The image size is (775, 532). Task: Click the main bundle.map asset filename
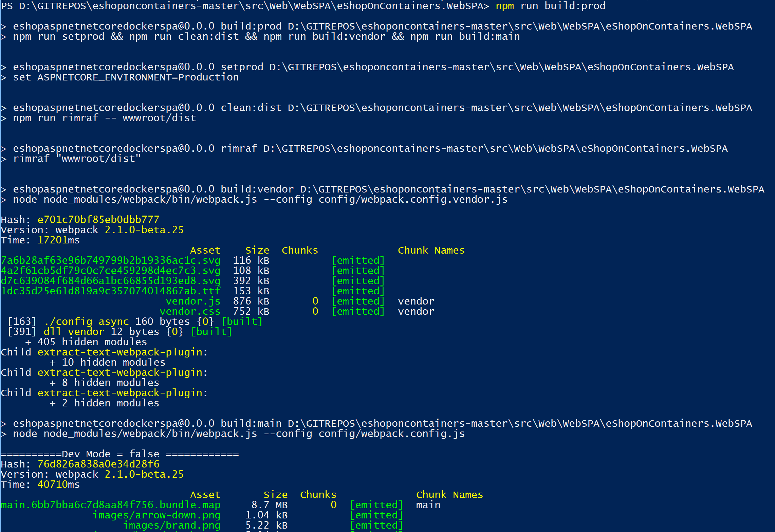(111, 505)
